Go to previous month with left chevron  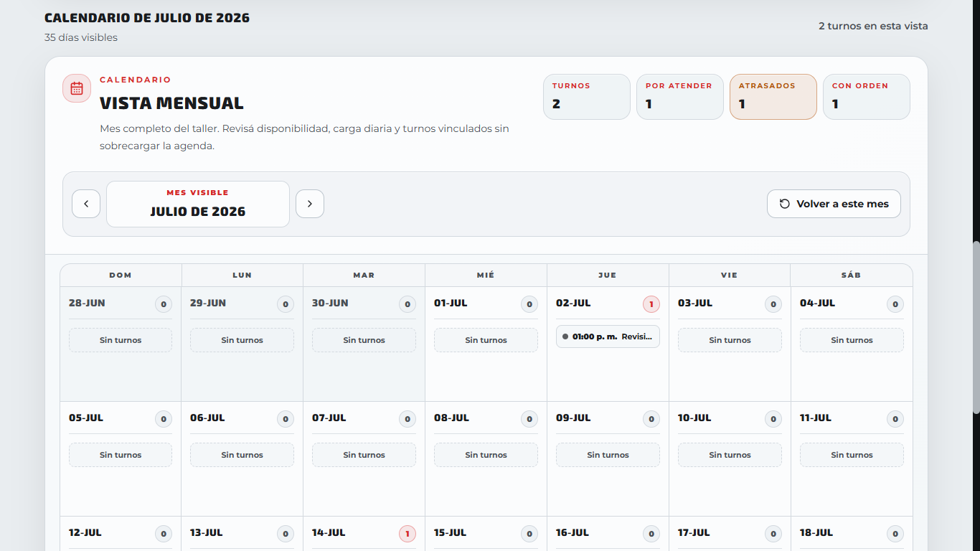[x=86, y=204]
